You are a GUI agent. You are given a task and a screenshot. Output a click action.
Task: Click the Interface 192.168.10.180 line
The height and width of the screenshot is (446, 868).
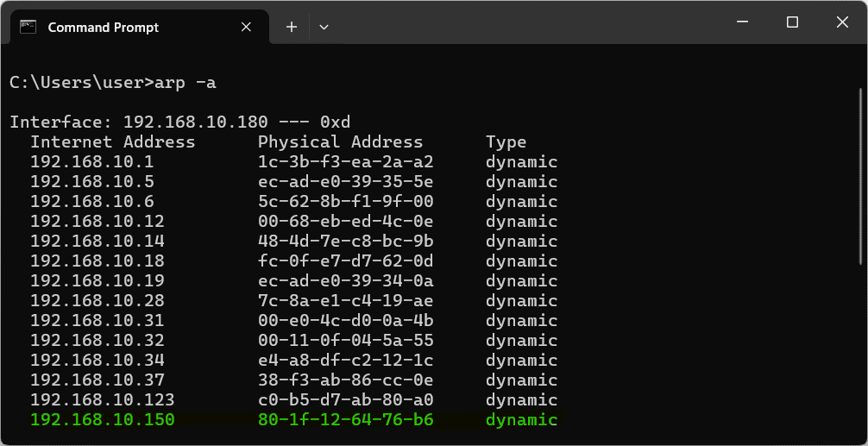click(179, 122)
